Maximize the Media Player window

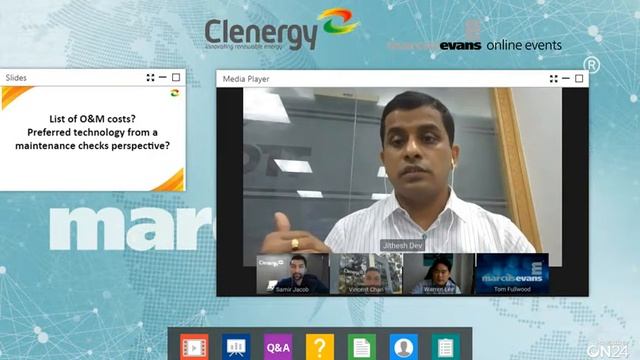pyautogui.click(x=579, y=78)
